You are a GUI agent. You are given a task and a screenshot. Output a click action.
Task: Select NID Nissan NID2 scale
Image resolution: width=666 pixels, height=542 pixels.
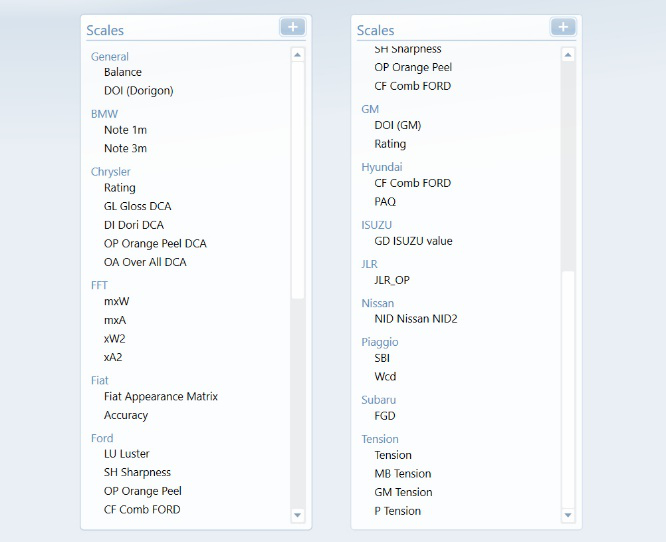point(416,319)
